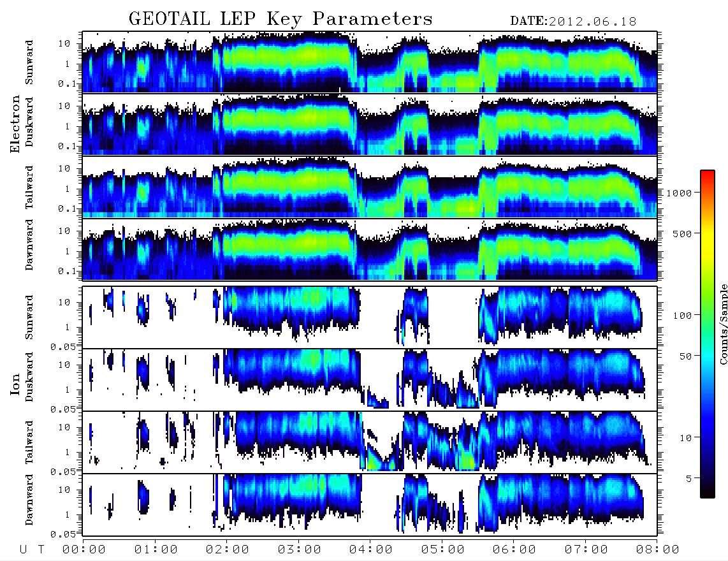Screen dimensions: 728x561
Task: Click the 100 color scale value
Action: [x=682, y=316]
